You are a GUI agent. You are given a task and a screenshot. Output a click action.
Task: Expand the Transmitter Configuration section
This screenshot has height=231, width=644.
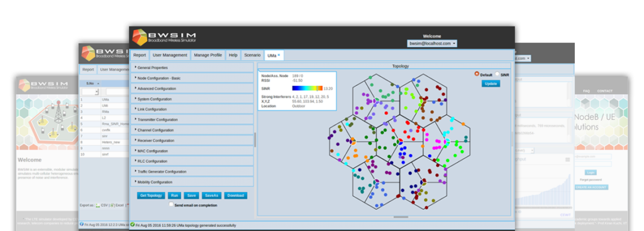pos(192,120)
